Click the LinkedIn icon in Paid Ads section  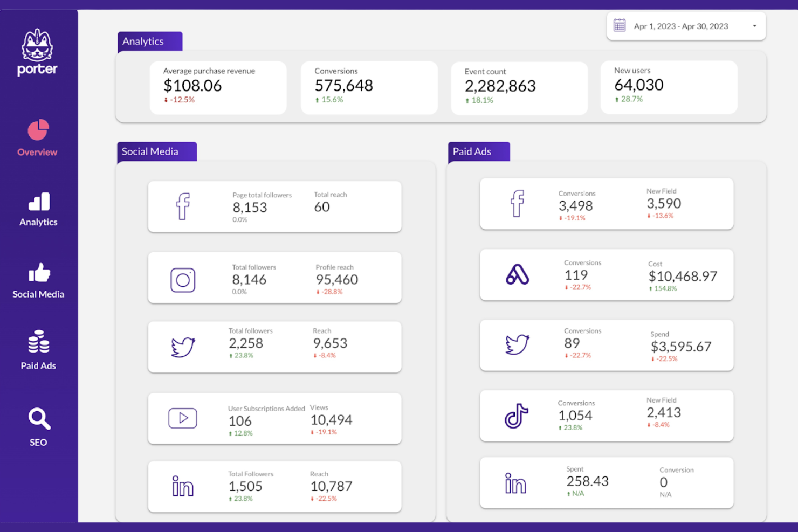coord(515,483)
